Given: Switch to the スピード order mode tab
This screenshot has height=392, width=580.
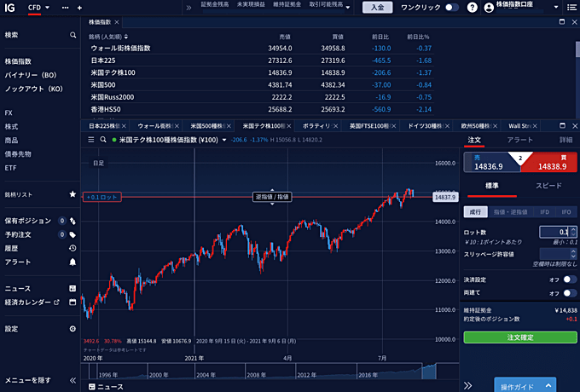Looking at the screenshot, I should [548, 186].
